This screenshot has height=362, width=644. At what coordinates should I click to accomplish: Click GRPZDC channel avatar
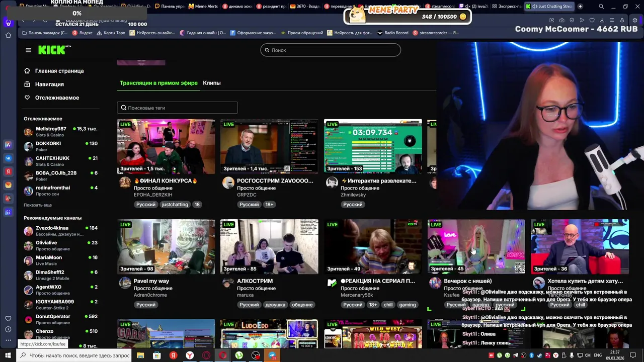(228, 183)
